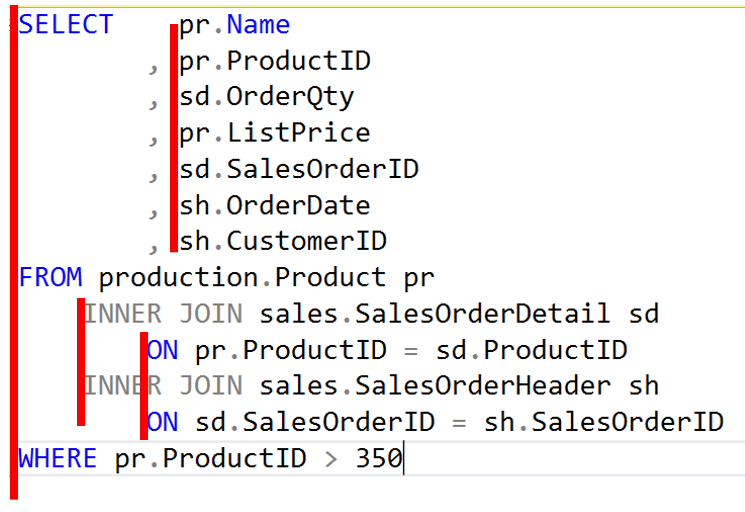The width and height of the screenshot is (745, 512).
Task: Click sd.ProductID in the join condition
Action: (x=532, y=350)
